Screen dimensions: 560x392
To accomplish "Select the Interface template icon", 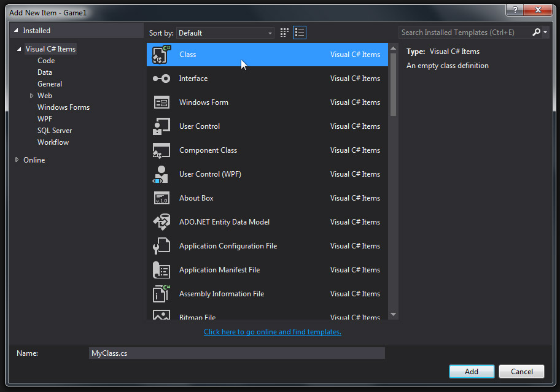I will point(161,79).
